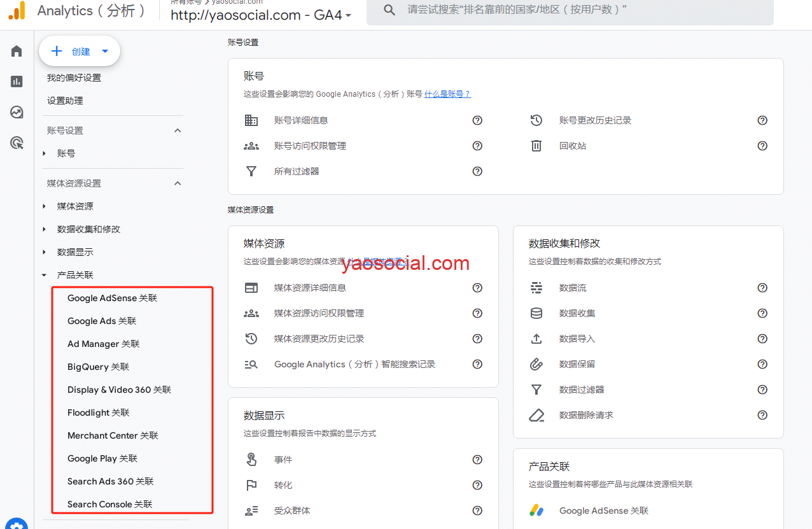Select BigQuery 关联 in sidebar
The image size is (812, 529).
(x=98, y=367)
